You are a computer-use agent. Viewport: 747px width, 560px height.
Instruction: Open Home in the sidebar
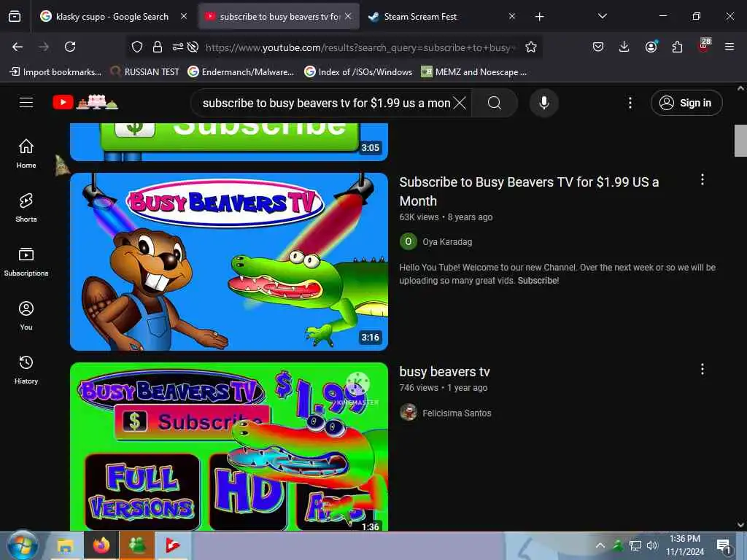click(26, 153)
